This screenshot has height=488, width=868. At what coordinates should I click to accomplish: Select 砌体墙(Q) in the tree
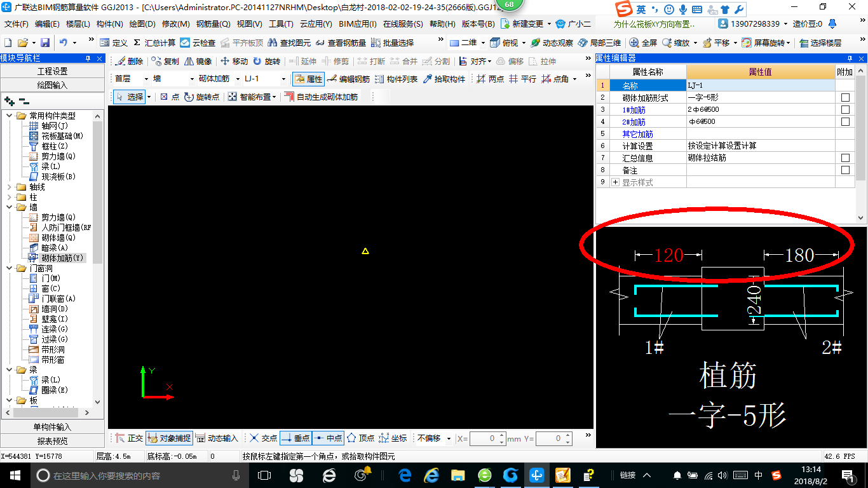[58, 238]
